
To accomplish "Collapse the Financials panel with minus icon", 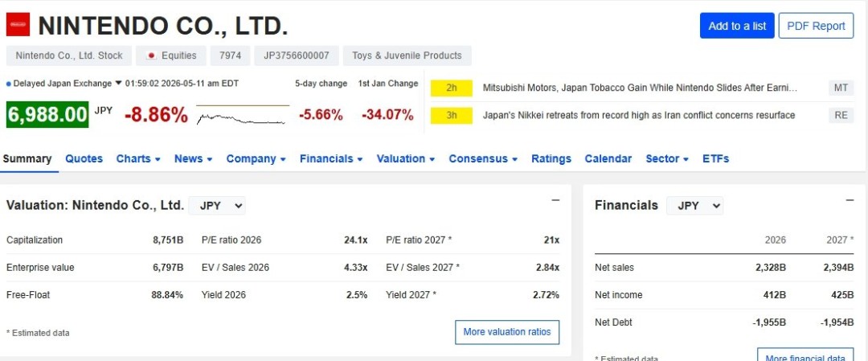I will pos(850,200).
